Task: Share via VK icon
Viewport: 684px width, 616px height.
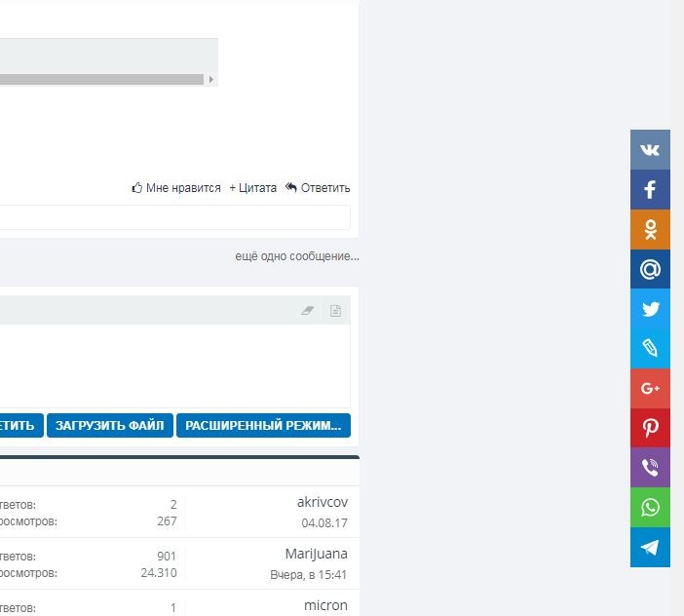Action: point(650,150)
